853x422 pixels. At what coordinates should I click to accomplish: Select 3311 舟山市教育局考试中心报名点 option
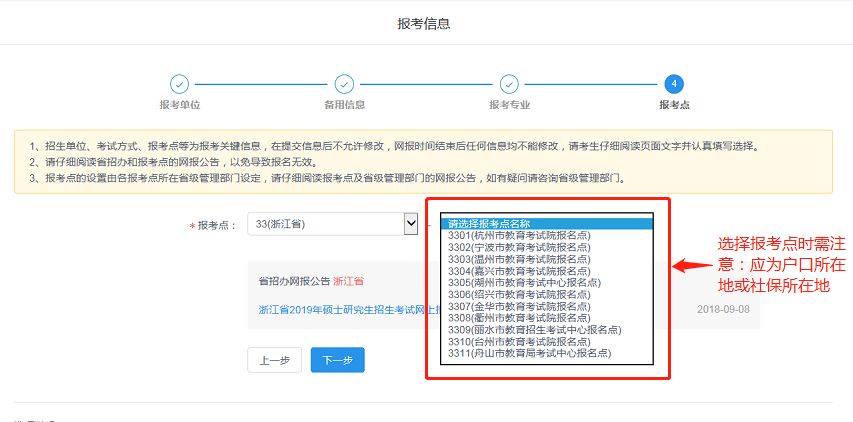click(529, 353)
